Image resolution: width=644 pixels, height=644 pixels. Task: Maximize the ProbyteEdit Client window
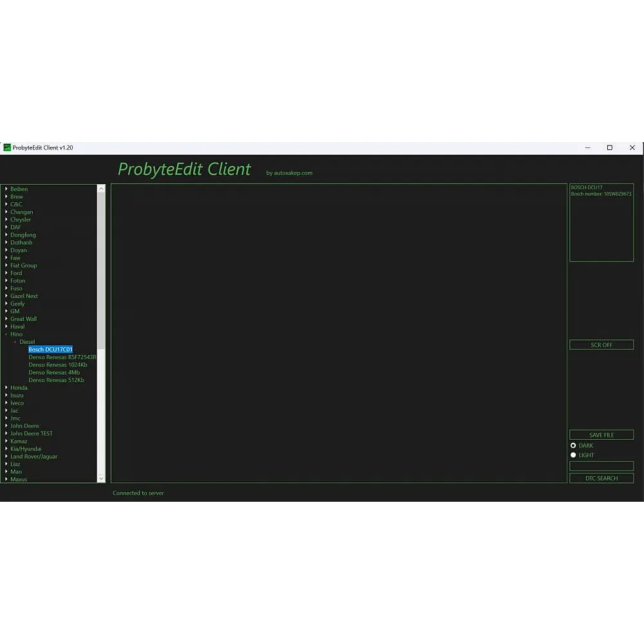[x=609, y=147]
